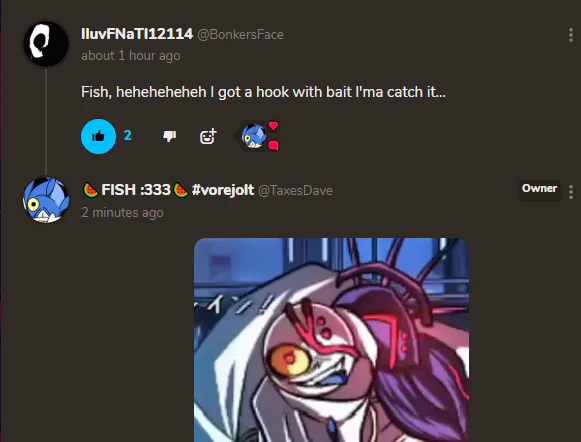Viewport: 581px width, 442px height.
Task: Open the IluvFNaTI12114 username link
Action: (x=137, y=34)
